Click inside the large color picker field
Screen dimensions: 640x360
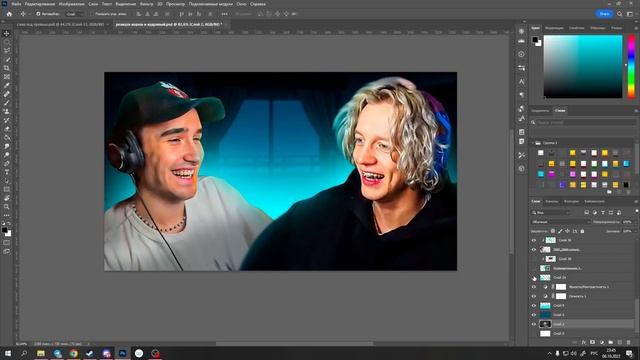point(583,67)
